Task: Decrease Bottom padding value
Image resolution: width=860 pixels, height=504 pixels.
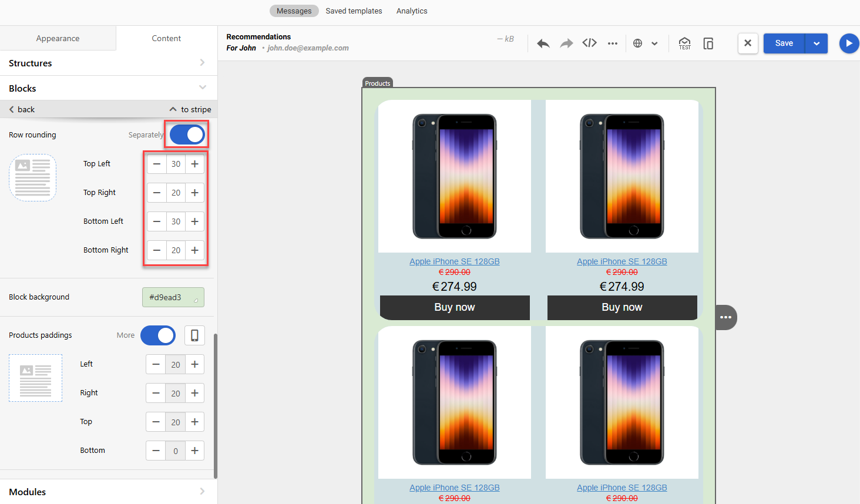Action: tap(156, 451)
